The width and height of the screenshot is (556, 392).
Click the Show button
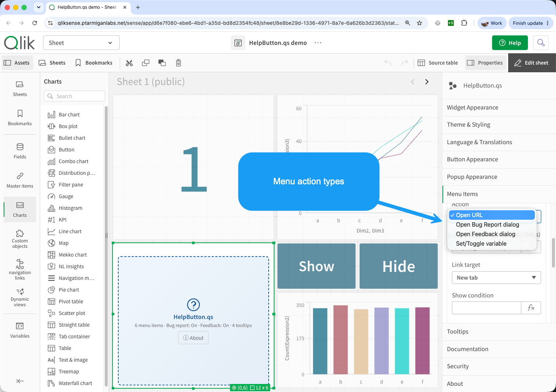tap(317, 266)
